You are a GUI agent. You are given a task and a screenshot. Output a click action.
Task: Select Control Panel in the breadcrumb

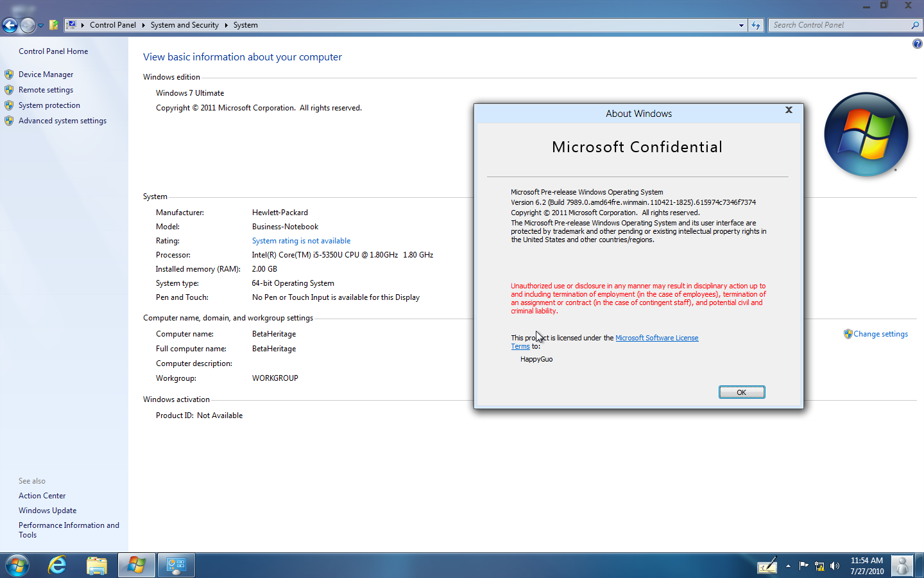click(x=113, y=25)
